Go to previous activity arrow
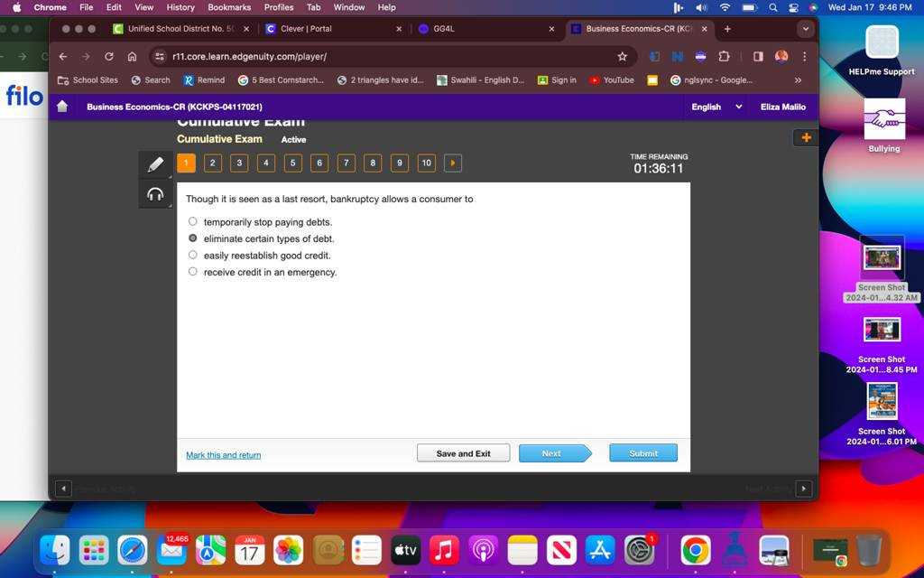924x578 pixels. coord(64,489)
